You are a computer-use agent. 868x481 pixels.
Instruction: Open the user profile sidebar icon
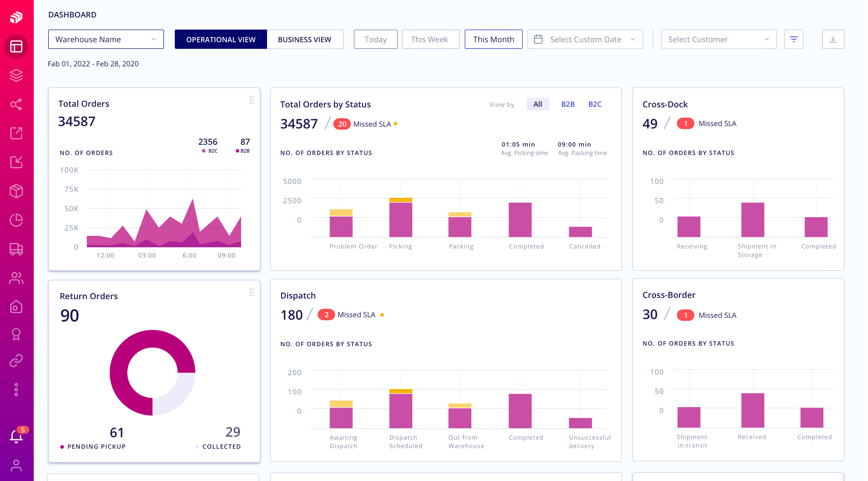pyautogui.click(x=16, y=466)
